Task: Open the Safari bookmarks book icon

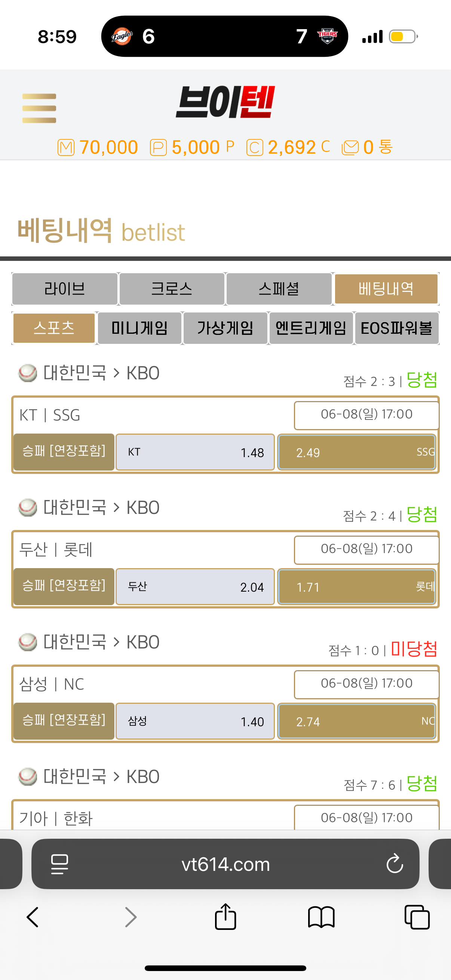Action: pos(321,917)
